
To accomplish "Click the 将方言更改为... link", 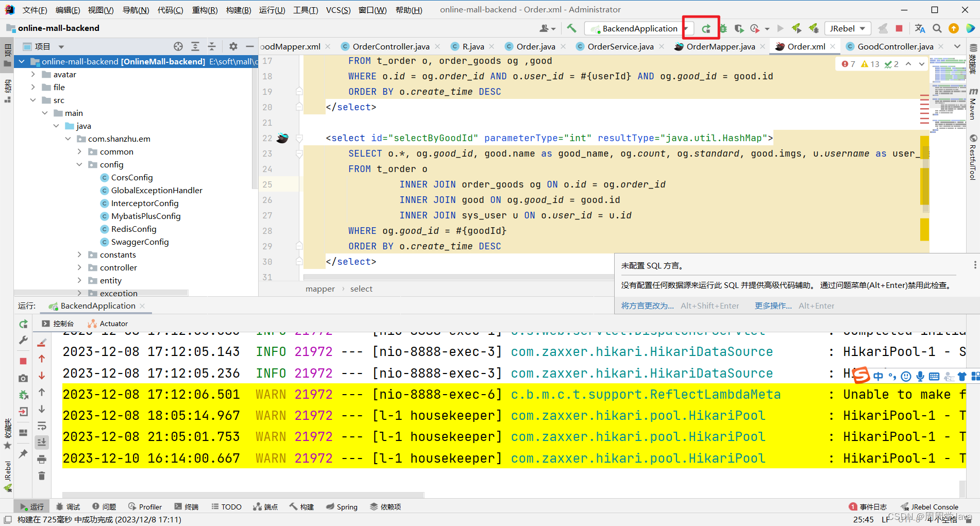I will click(648, 306).
